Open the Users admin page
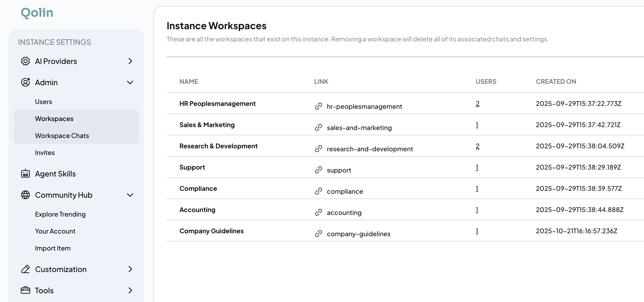 coord(43,102)
